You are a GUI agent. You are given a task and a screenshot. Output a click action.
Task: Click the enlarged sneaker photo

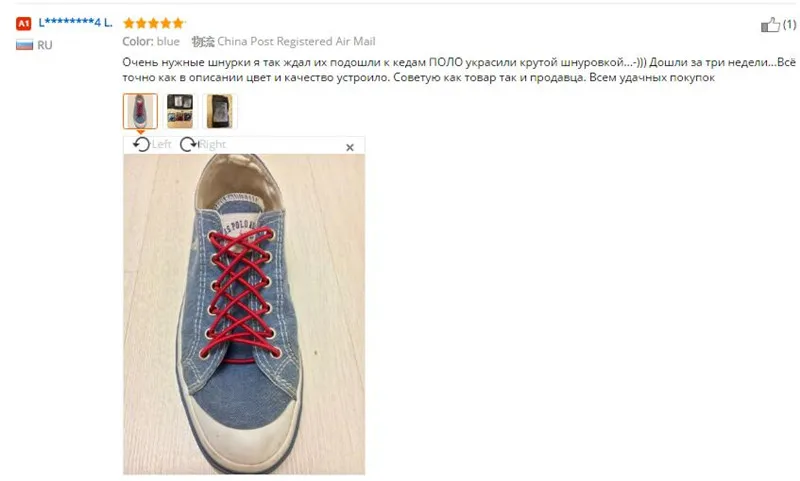(x=244, y=314)
